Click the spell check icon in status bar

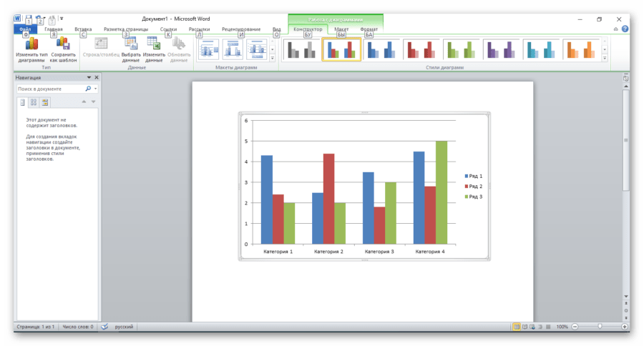point(104,327)
